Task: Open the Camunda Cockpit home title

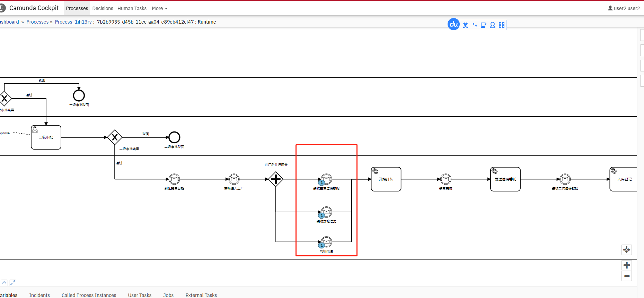Action: (x=34, y=8)
